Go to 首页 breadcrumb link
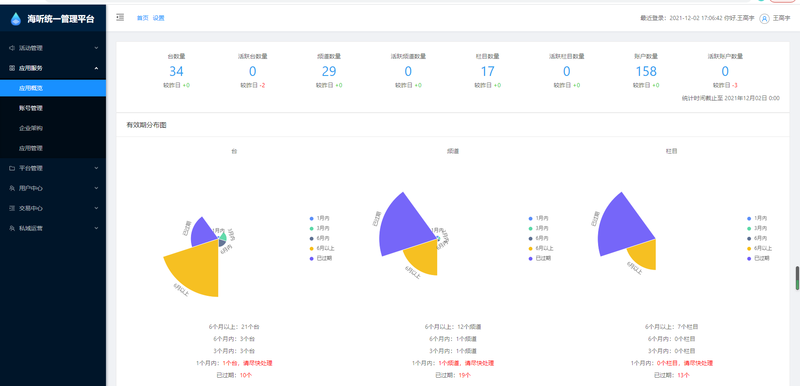The width and height of the screenshot is (800, 386). (x=142, y=18)
